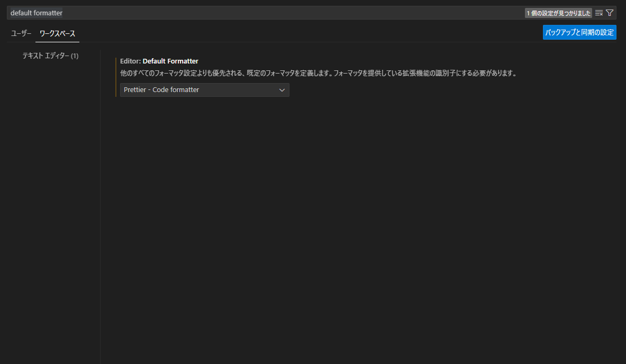The image size is (626, 364).
Task: Open バックアップと同期の設定
Action: click(579, 32)
